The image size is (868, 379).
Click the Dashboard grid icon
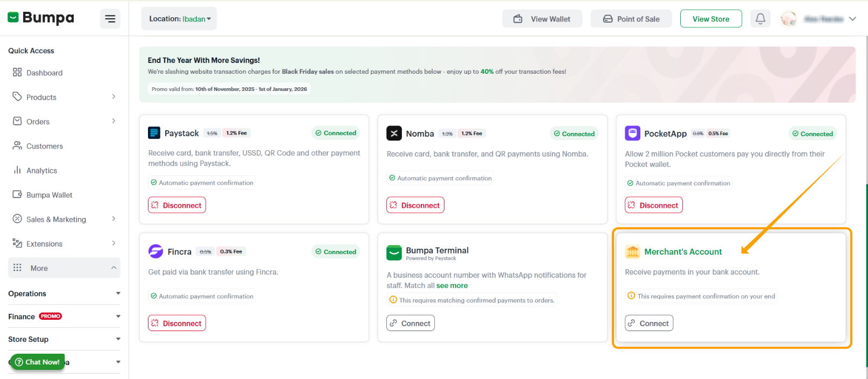[17, 72]
